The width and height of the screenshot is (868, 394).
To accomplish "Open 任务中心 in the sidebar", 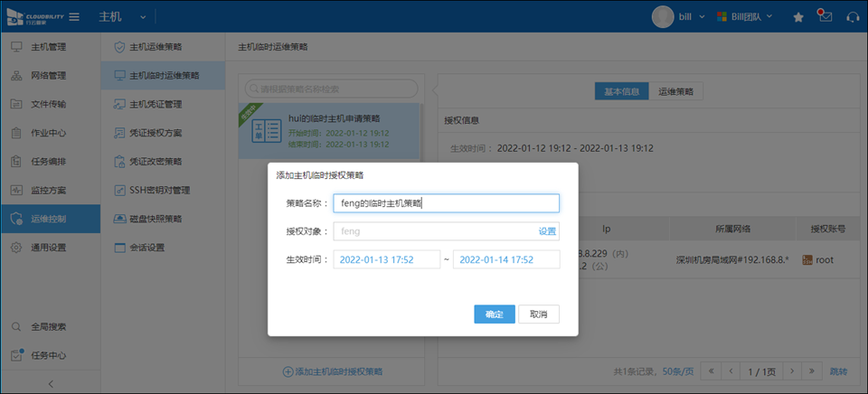I will tap(51, 355).
